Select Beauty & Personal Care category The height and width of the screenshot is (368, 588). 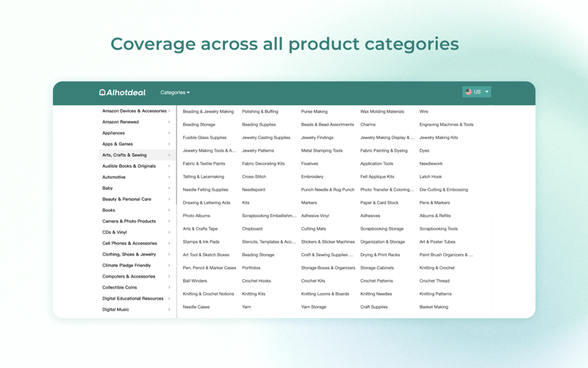(126, 199)
